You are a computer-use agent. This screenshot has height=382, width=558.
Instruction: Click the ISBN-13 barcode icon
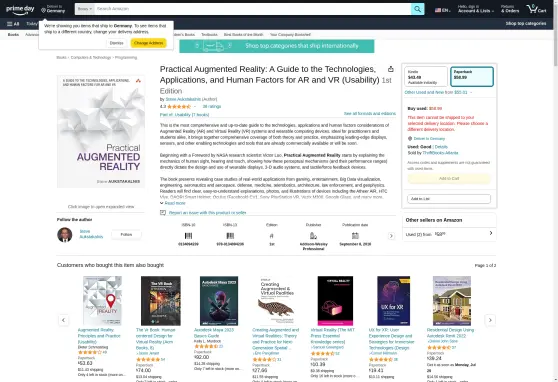click(230, 236)
